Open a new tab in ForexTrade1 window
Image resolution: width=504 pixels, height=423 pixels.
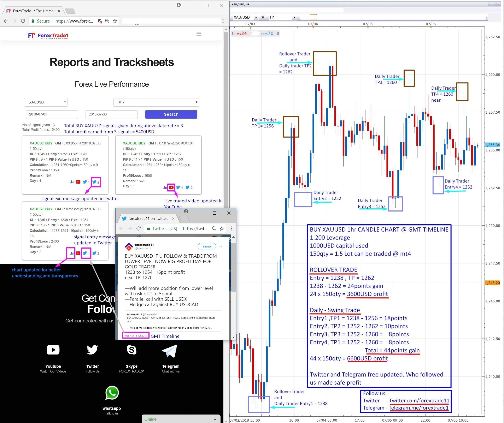click(70, 11)
